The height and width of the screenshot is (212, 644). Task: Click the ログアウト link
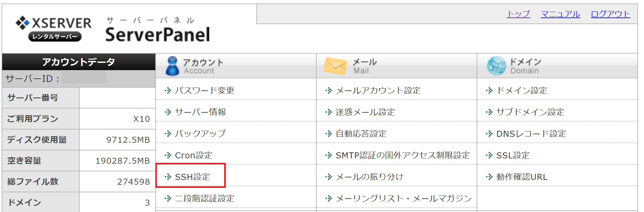point(610,14)
